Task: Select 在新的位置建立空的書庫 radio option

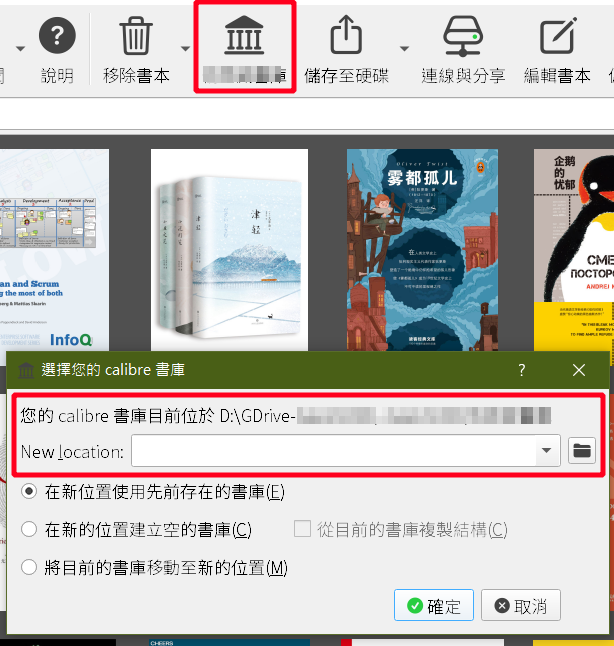Action: (30, 530)
